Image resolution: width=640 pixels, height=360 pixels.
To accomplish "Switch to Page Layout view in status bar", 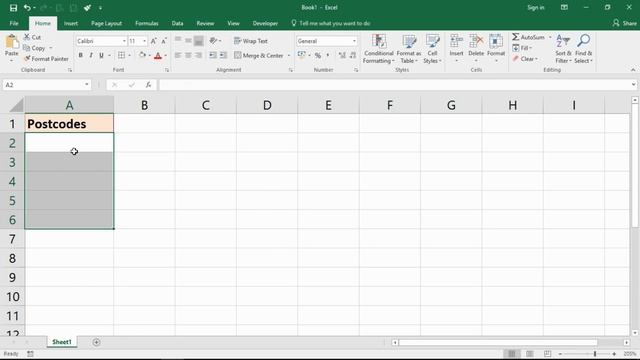I will pyautogui.click(x=529, y=353).
